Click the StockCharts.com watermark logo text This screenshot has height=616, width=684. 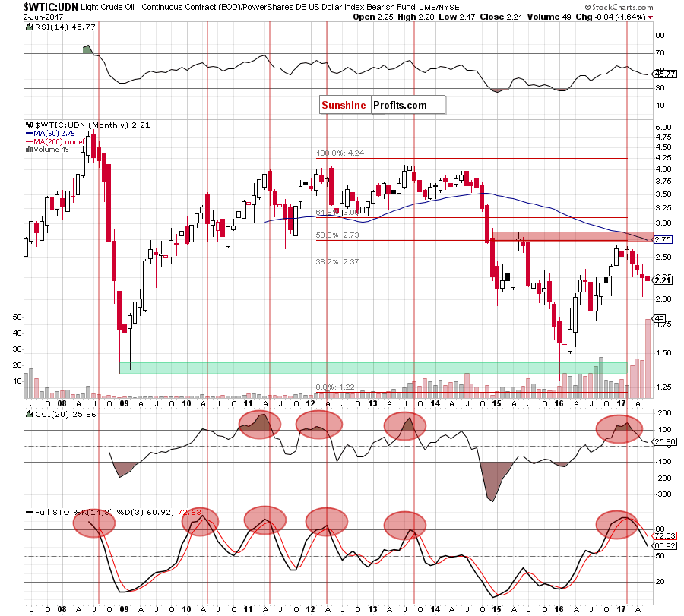619,7
